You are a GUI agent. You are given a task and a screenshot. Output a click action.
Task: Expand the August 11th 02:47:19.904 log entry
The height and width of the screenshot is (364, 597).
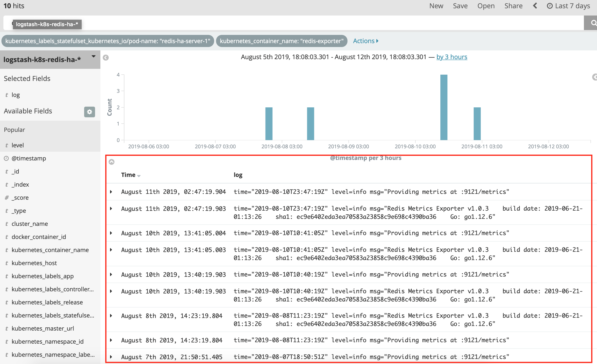click(x=111, y=191)
